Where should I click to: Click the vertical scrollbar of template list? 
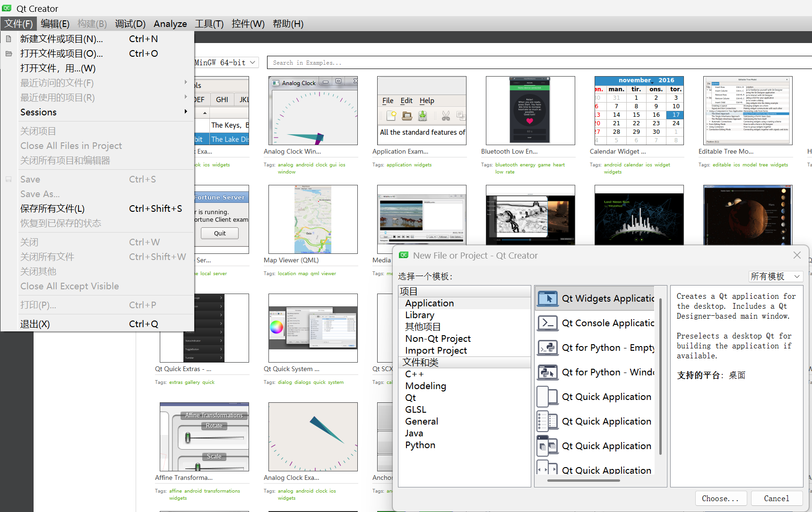click(660, 376)
